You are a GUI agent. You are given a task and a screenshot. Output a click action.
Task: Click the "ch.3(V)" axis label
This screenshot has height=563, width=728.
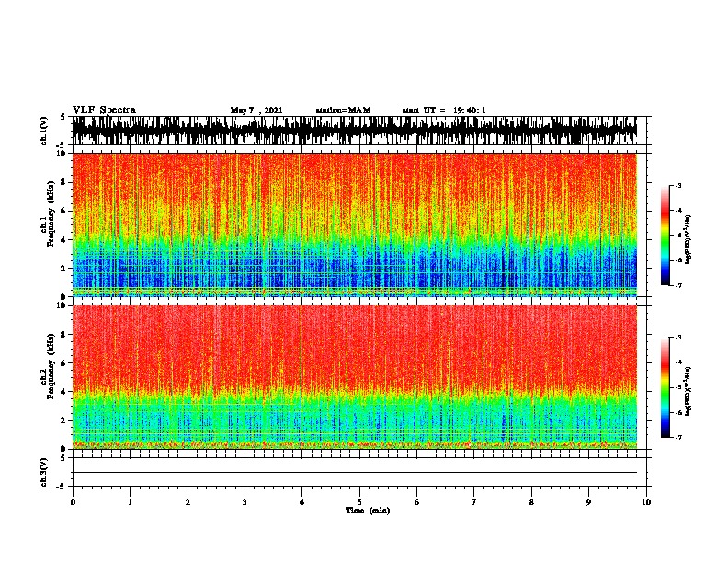point(44,472)
